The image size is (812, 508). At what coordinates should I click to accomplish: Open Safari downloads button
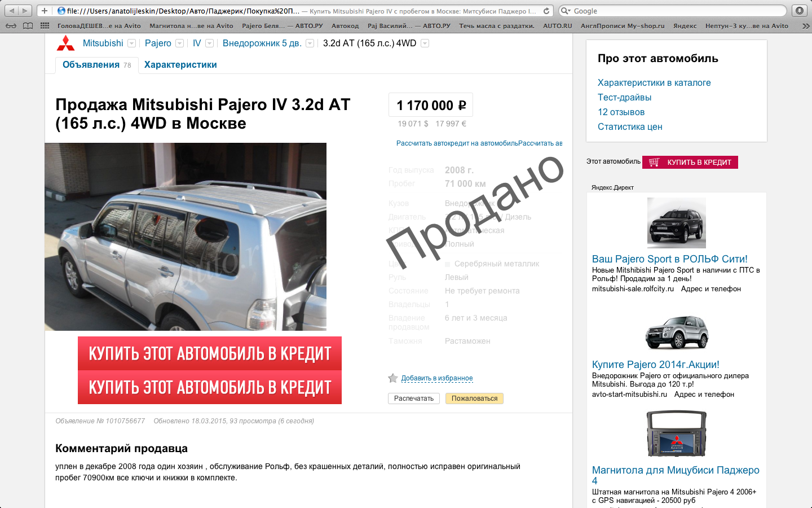tap(800, 11)
